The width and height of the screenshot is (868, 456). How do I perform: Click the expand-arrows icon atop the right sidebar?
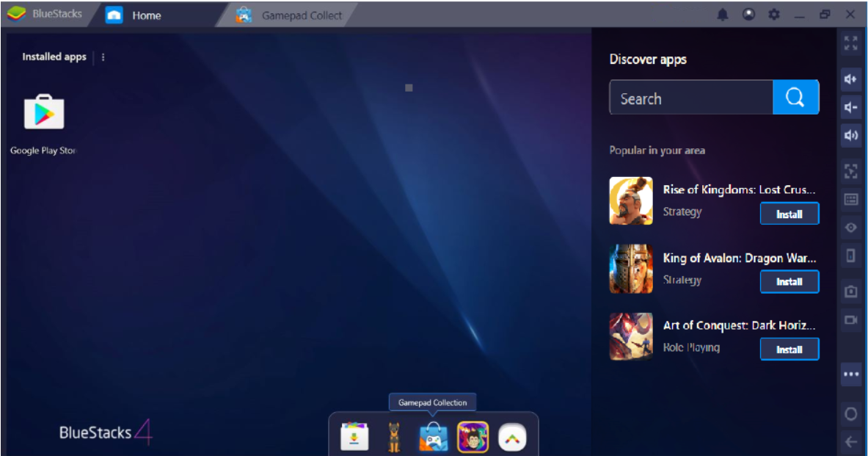coord(851,43)
